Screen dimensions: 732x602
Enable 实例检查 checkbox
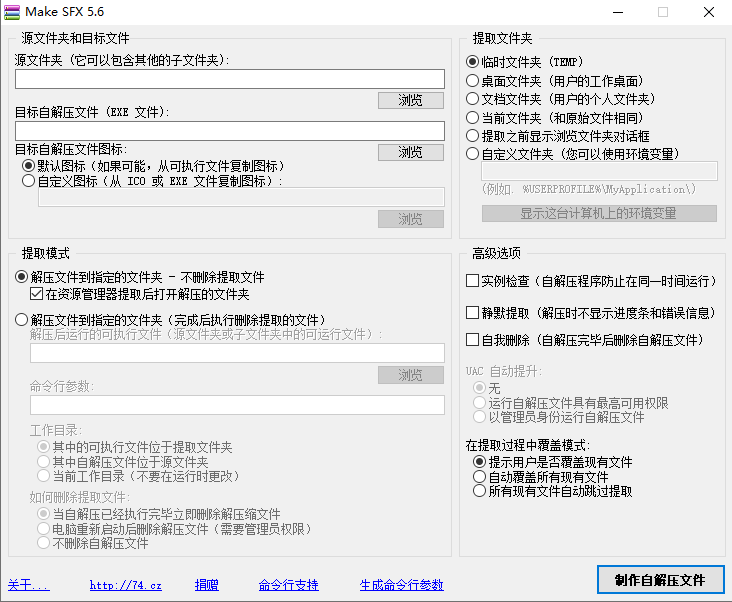[x=473, y=281]
